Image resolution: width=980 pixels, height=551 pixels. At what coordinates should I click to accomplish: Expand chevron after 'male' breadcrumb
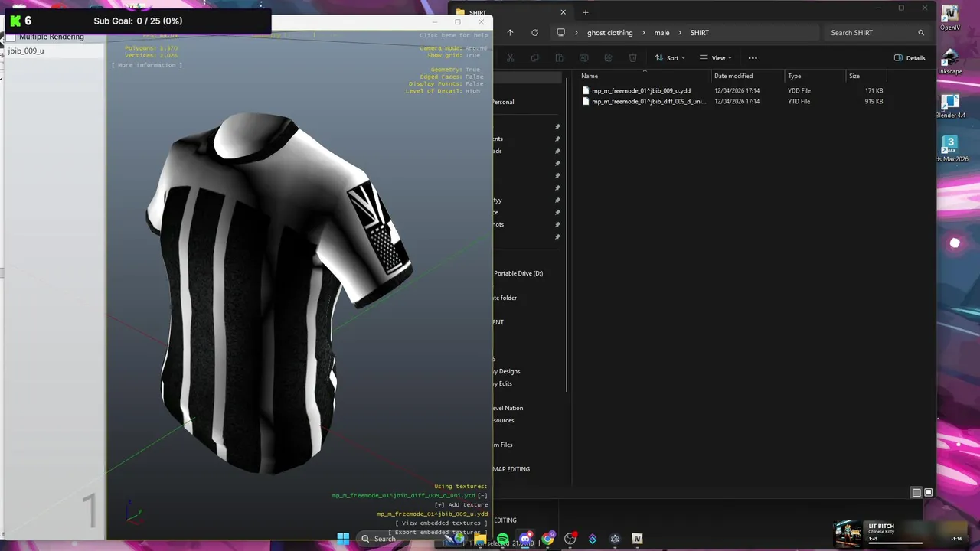680,33
